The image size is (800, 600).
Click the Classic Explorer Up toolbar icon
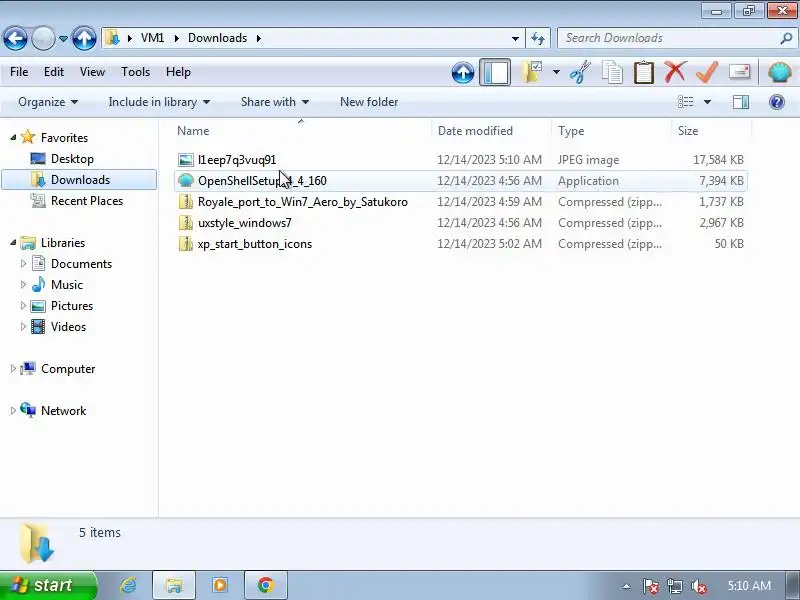(463, 72)
